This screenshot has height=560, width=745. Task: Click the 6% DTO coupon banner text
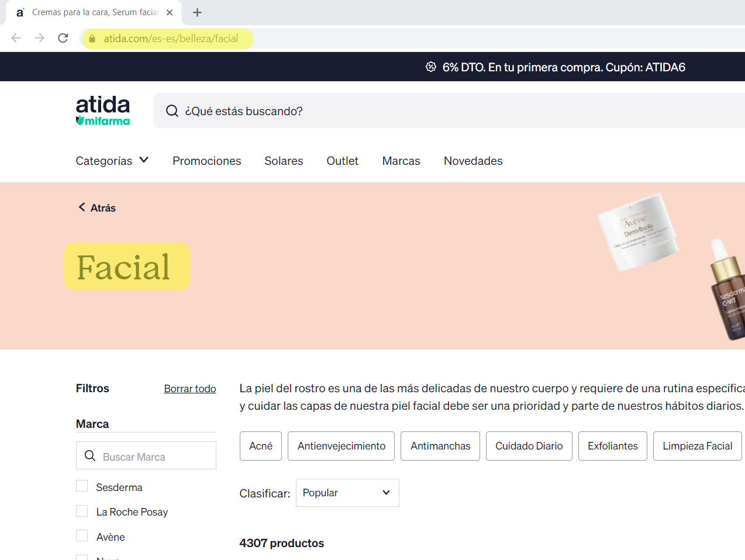click(564, 67)
